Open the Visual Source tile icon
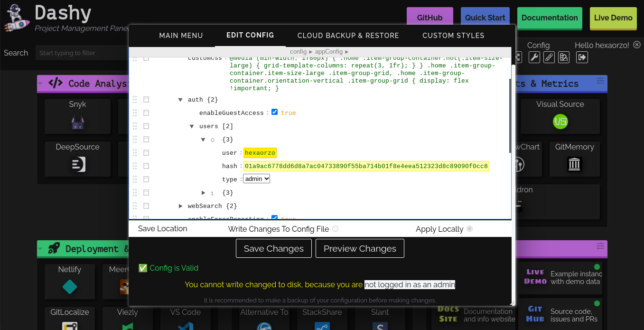Image resolution: width=644 pixels, height=330 pixels. click(x=560, y=122)
